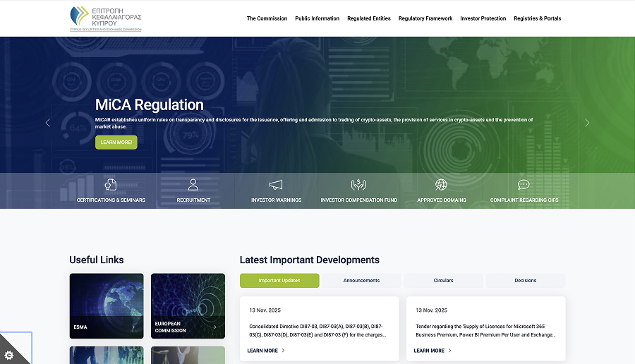Select the Important Updates tab
The height and width of the screenshot is (364, 635).
click(x=279, y=281)
